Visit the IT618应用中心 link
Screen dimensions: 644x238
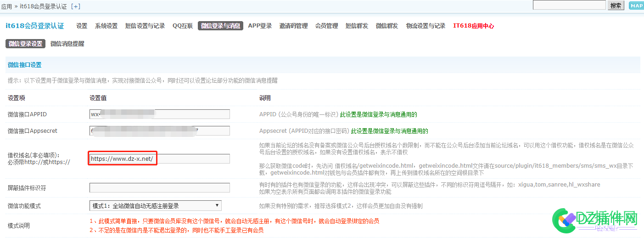(x=474, y=26)
